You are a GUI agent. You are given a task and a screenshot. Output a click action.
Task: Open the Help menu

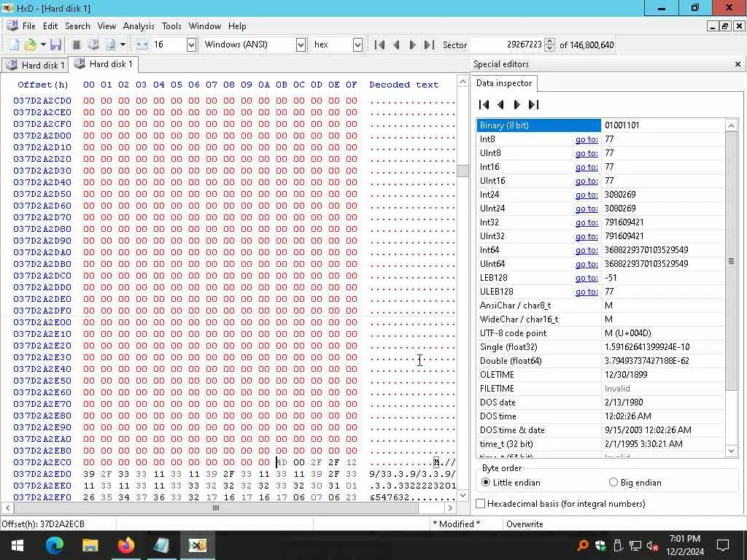[237, 26]
